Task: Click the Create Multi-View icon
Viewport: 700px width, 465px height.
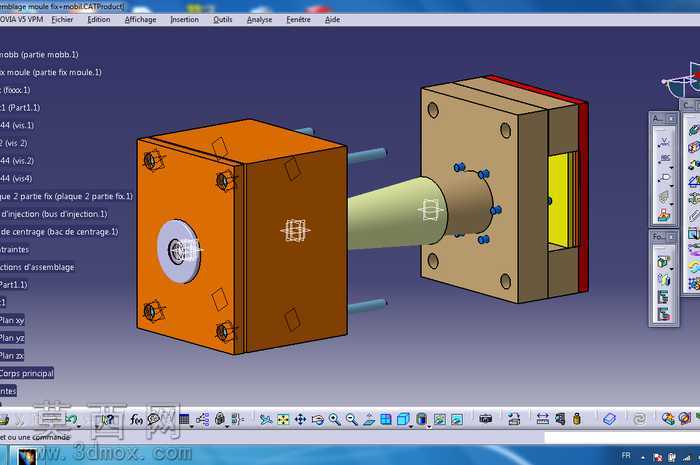Action: [x=386, y=419]
